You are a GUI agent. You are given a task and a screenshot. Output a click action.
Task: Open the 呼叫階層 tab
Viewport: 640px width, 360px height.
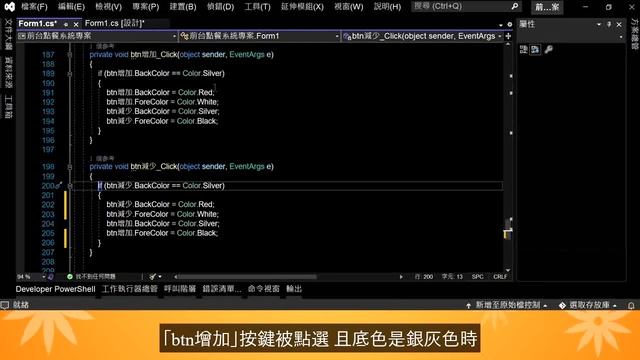[x=180, y=289]
